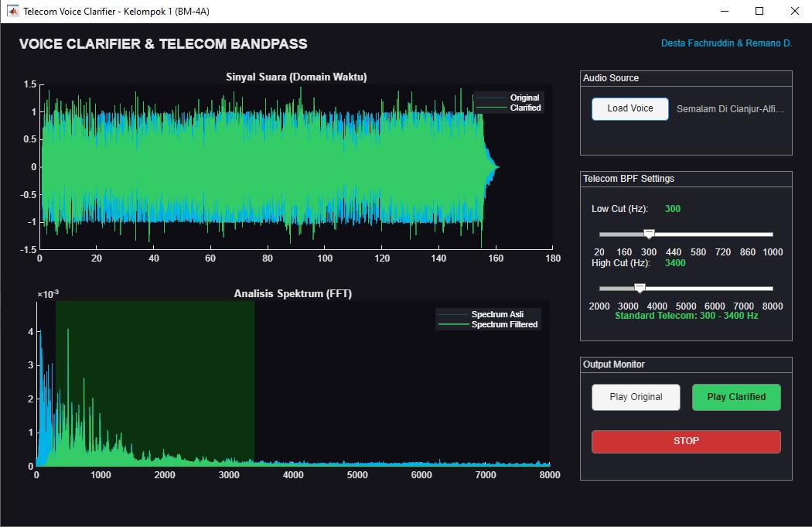Click the High Cut slider thumb
Image resolution: width=812 pixels, height=527 pixels.
640,288
